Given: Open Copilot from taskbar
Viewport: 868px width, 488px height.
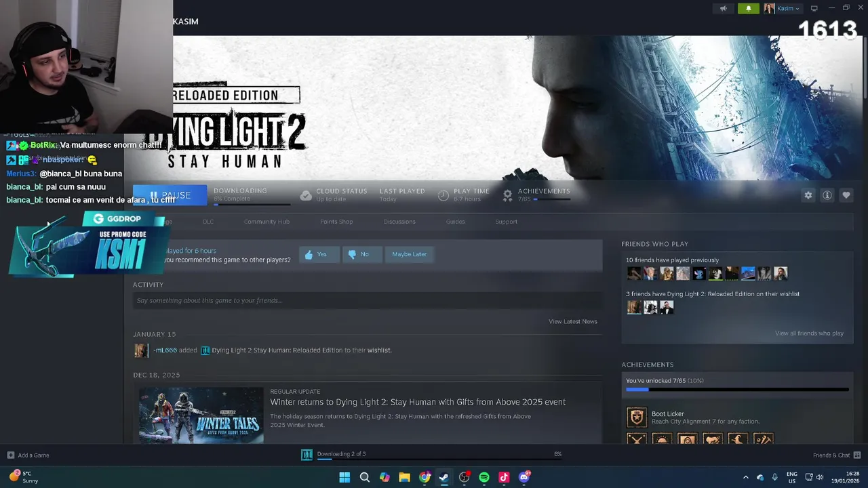Looking at the screenshot, I should (x=384, y=477).
